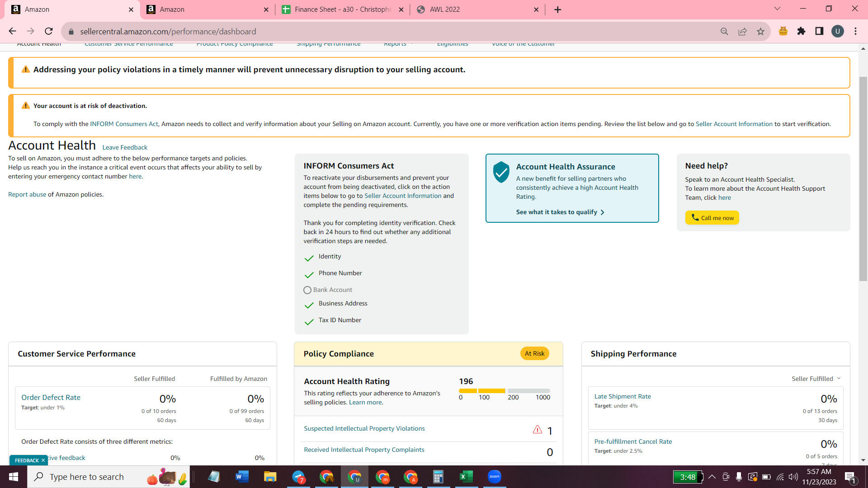Open the Pre-fulfillment Cancel Rate link
Image resolution: width=868 pixels, height=488 pixels.
pos(633,441)
